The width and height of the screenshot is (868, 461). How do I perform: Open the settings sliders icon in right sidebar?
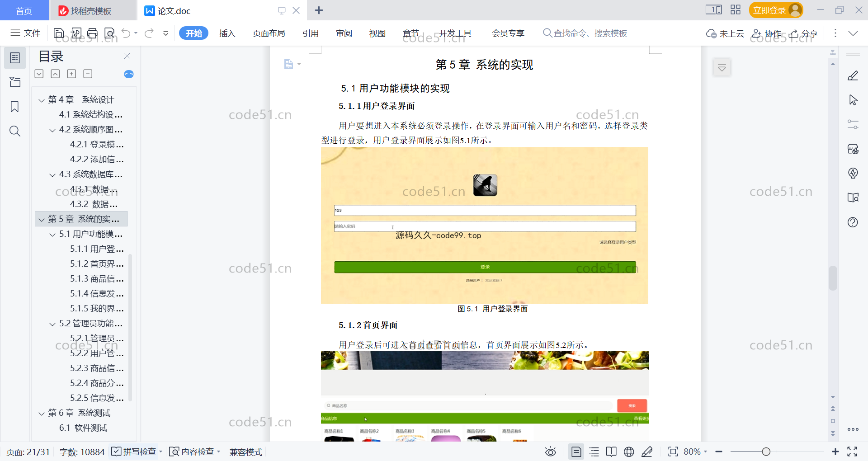[x=853, y=124]
